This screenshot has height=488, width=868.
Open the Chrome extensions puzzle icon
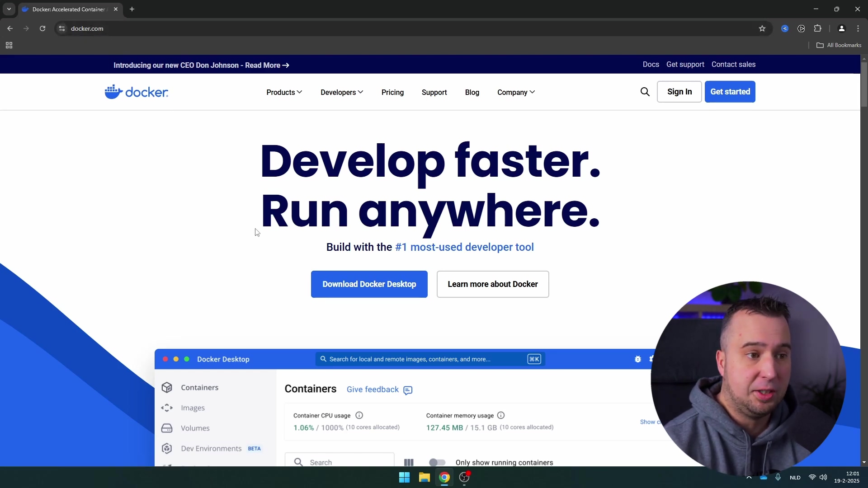[817, 28]
